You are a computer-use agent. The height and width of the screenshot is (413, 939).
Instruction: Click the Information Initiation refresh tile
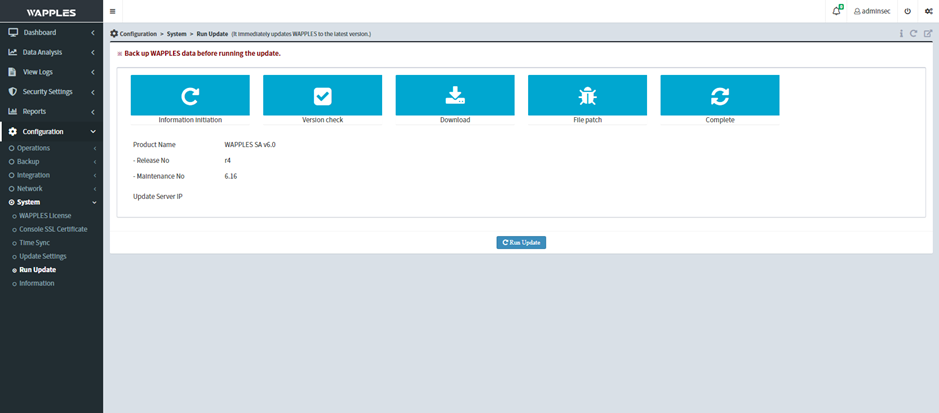[x=190, y=96]
